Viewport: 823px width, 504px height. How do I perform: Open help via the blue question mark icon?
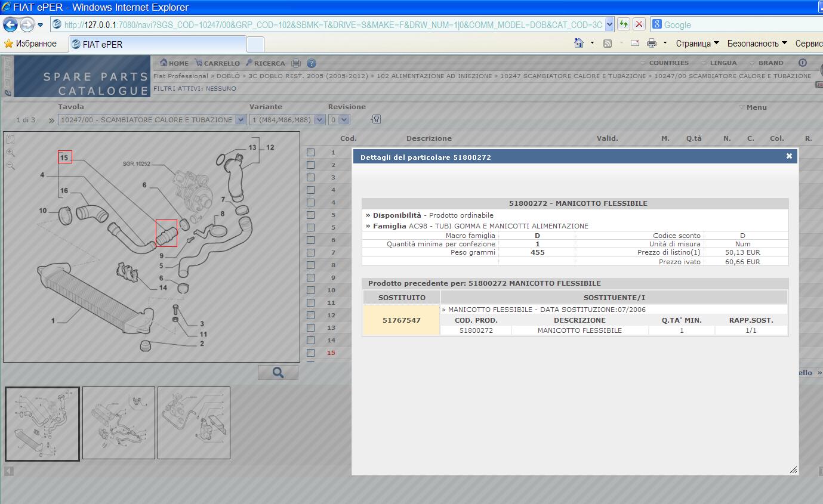[x=311, y=63]
